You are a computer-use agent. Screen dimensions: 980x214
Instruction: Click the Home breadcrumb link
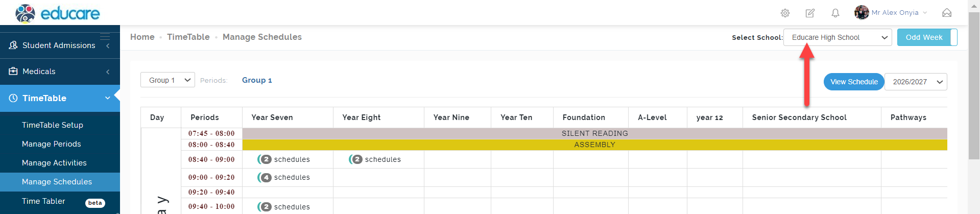(x=142, y=37)
